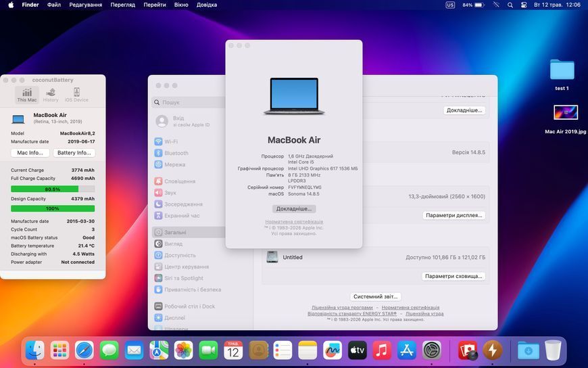Open Finder from the Dock
Image resolution: width=588 pixels, height=368 pixels.
[35, 350]
